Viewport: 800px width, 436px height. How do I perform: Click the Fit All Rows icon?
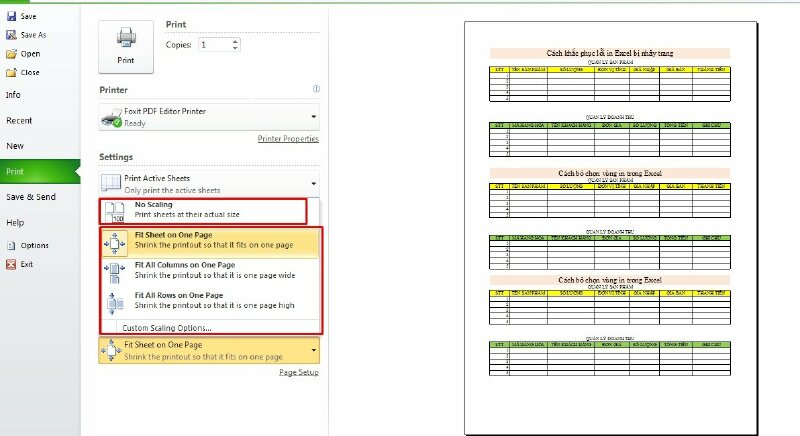115,303
